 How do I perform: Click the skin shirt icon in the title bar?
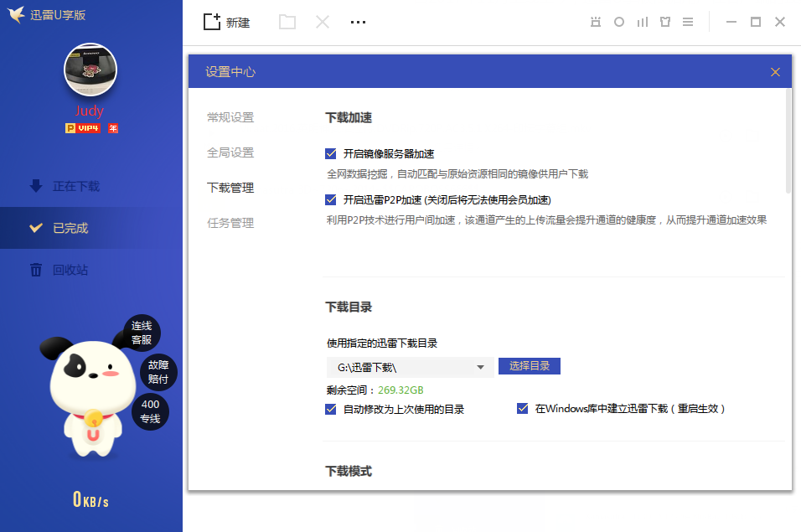click(x=665, y=22)
